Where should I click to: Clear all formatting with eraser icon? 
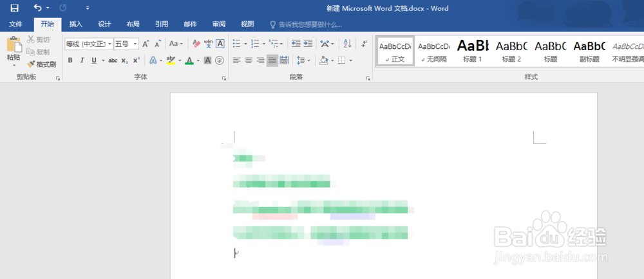(196, 44)
